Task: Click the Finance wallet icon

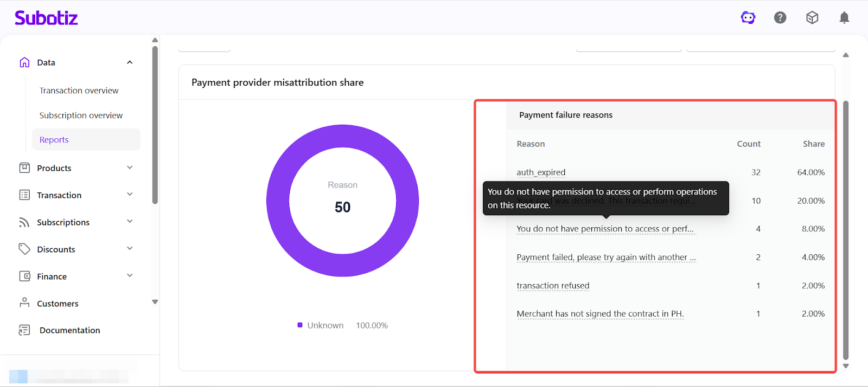Action: point(24,276)
